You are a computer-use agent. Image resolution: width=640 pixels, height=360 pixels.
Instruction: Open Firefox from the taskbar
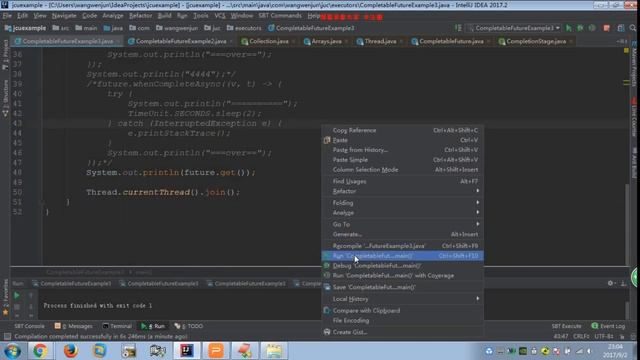pos(70,351)
